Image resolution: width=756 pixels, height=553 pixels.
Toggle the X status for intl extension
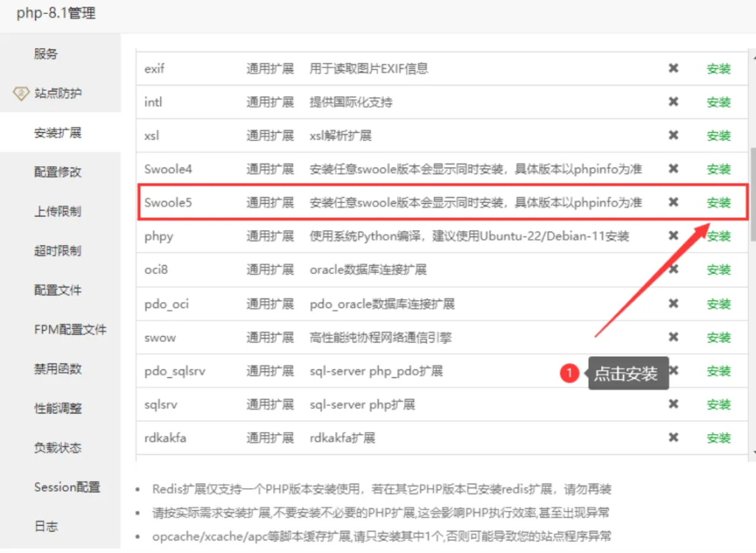click(x=673, y=102)
